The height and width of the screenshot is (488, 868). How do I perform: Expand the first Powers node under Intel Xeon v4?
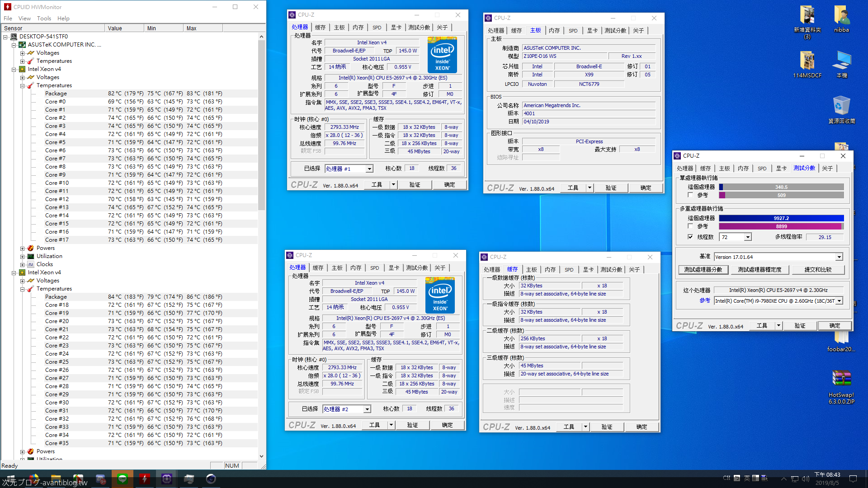pyautogui.click(x=22, y=248)
